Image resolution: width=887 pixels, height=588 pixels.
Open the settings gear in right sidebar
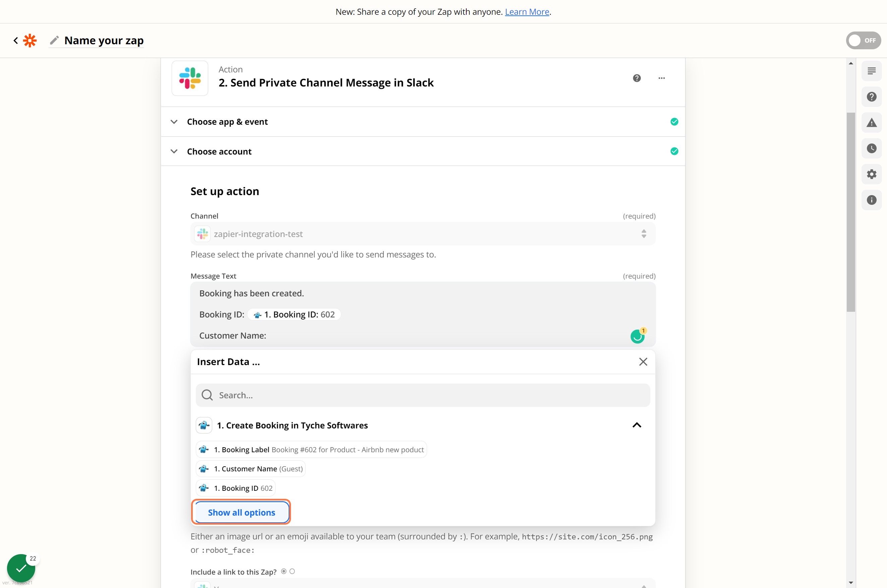click(871, 174)
